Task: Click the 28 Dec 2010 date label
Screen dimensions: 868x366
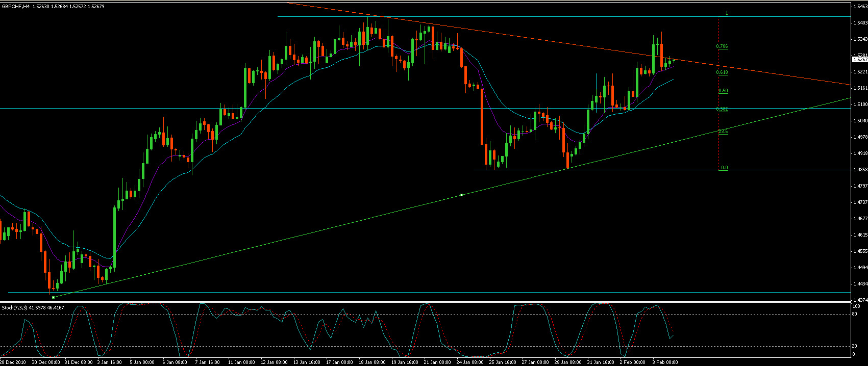Action: pyautogui.click(x=14, y=362)
